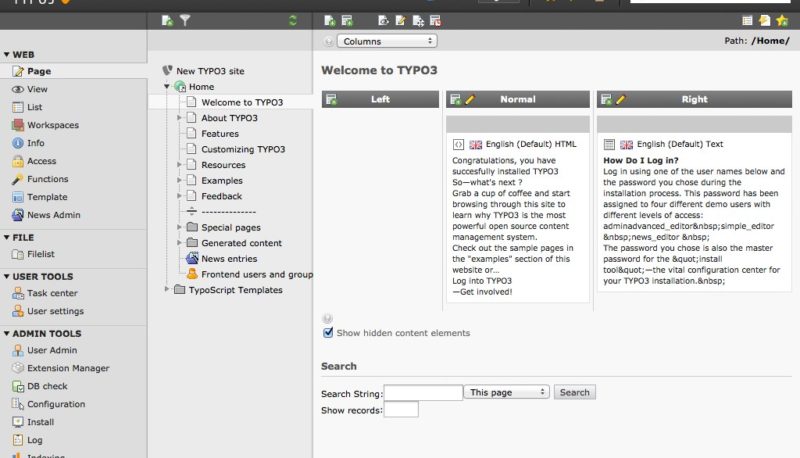
Task: Edit Normal column content with pencil icon
Action: [x=470, y=99]
